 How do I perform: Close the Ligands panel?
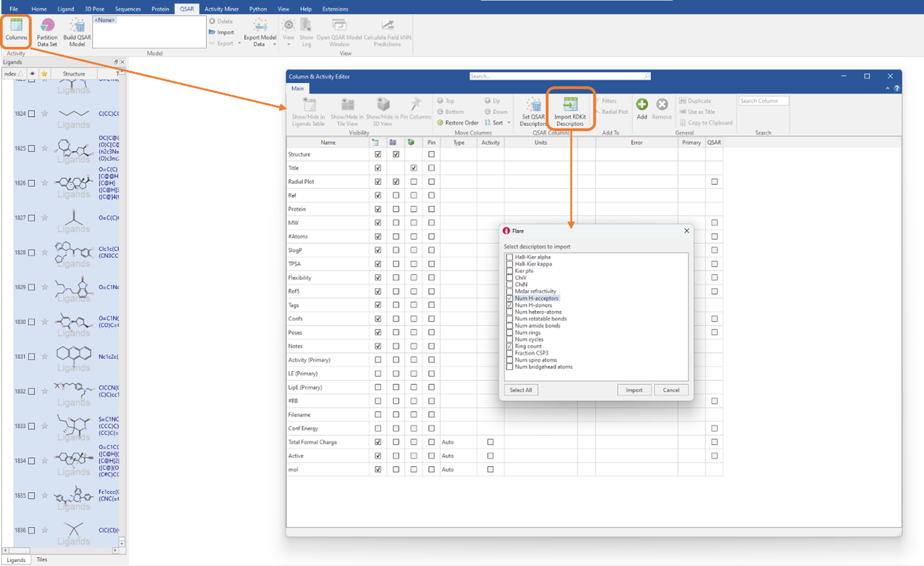[x=122, y=62]
